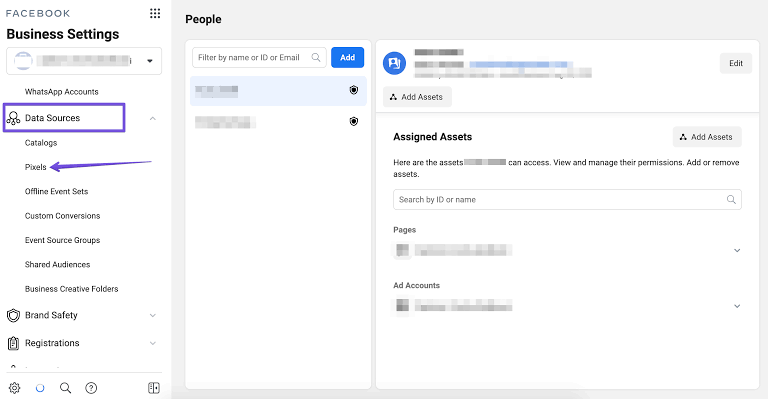The height and width of the screenshot is (399, 768).
Task: Open Catalogs under Data Sources
Action: click(41, 143)
